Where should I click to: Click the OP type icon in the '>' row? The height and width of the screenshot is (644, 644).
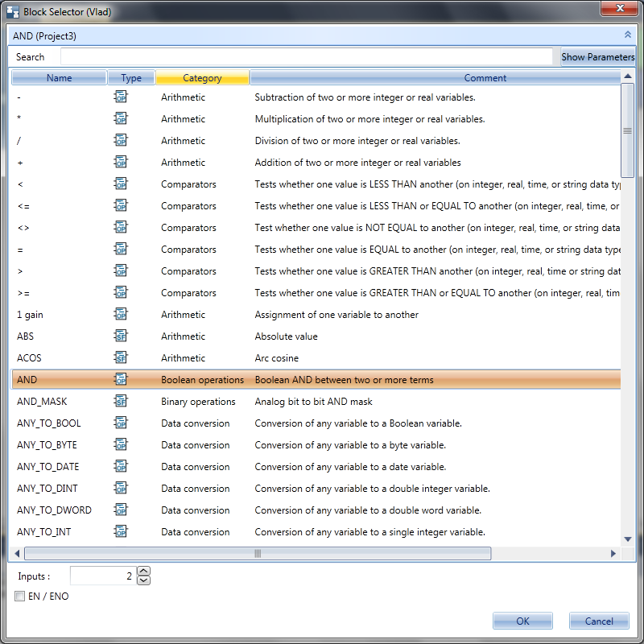point(121,271)
